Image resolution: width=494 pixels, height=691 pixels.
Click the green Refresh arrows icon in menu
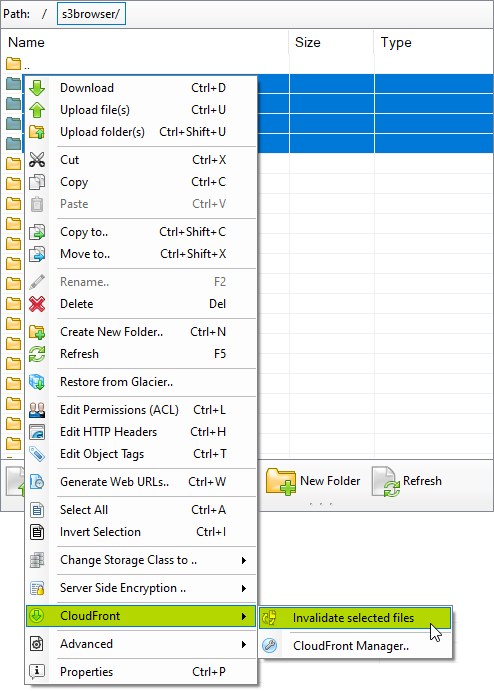(37, 354)
